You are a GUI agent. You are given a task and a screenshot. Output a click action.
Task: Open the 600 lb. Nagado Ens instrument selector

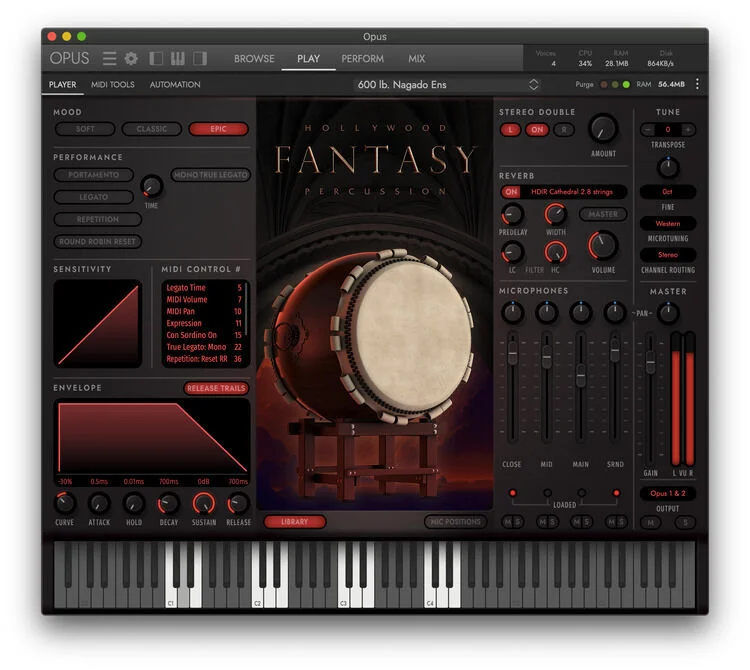[x=447, y=84]
